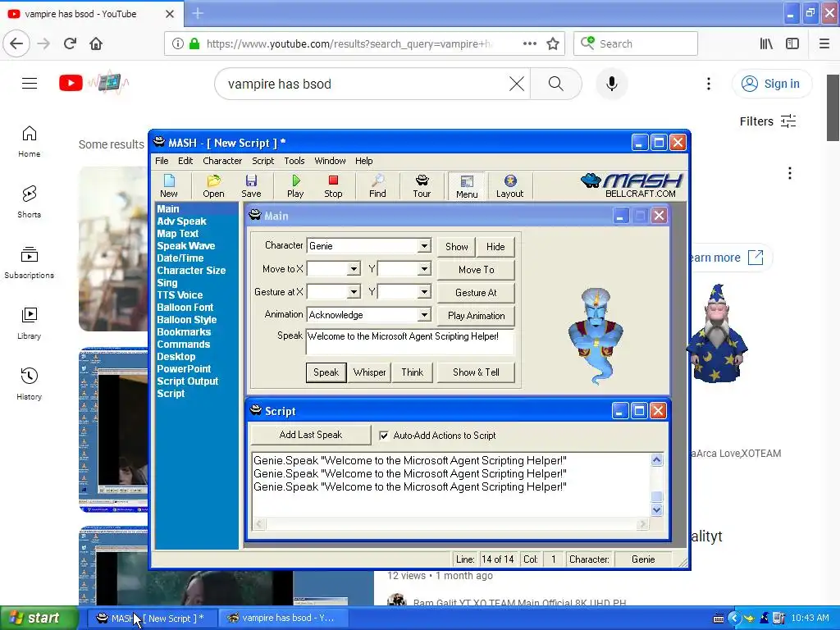Click the Show & Tell button
The width and height of the screenshot is (840, 630).
pyautogui.click(x=476, y=372)
